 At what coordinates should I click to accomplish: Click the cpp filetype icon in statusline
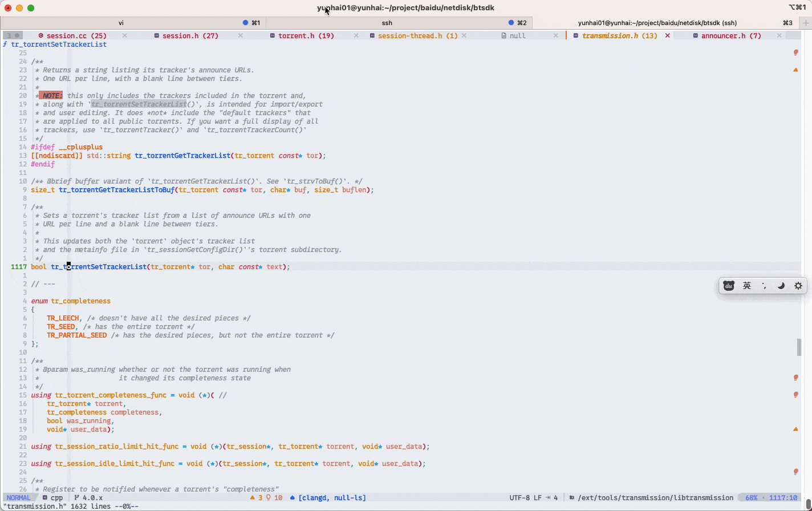tap(45, 498)
